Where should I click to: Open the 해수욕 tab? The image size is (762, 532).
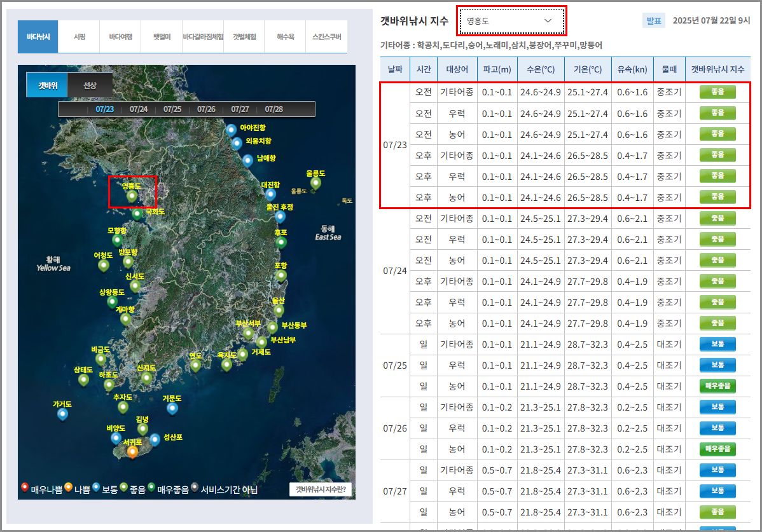pyautogui.click(x=286, y=37)
